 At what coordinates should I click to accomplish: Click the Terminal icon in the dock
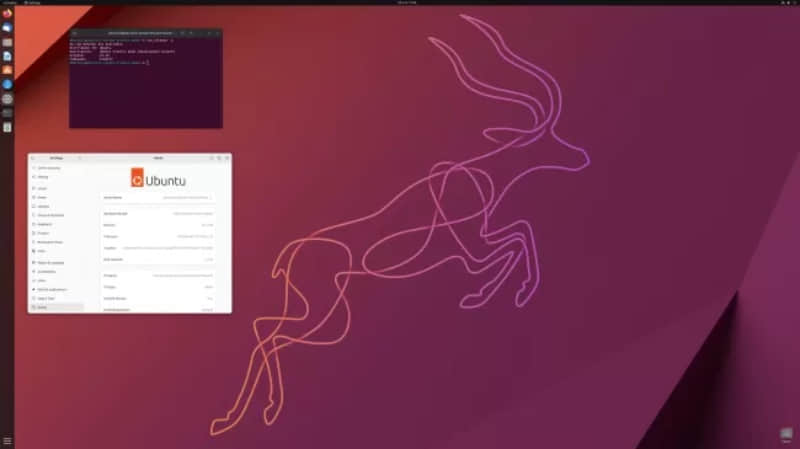point(7,113)
